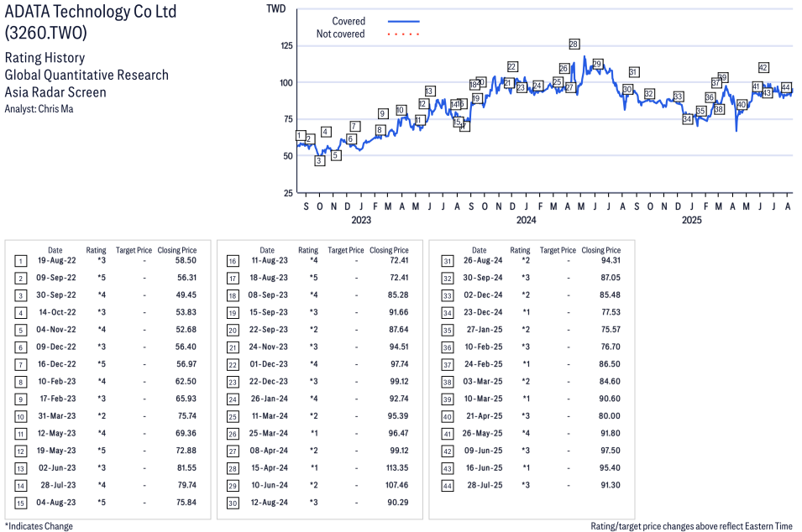This screenshot has width=802, height=532.
Task: Click chart marker 34 in the chart
Action: pos(688,119)
